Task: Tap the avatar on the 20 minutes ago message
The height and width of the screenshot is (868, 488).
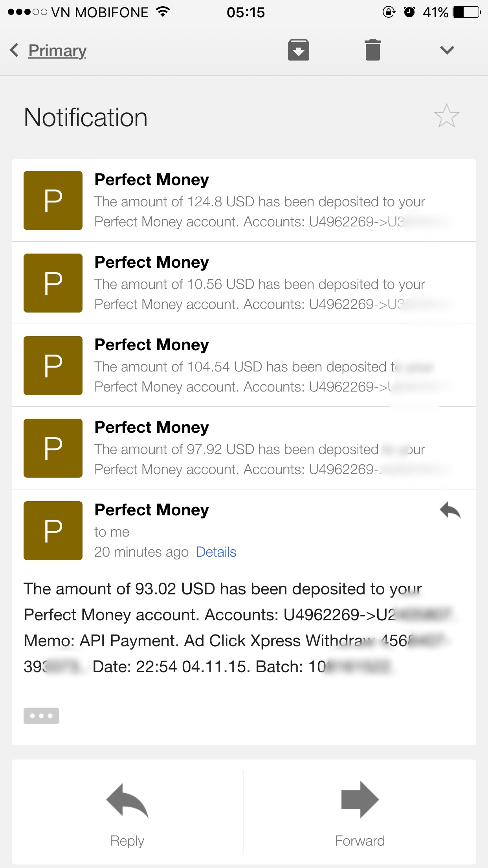Action: [53, 531]
